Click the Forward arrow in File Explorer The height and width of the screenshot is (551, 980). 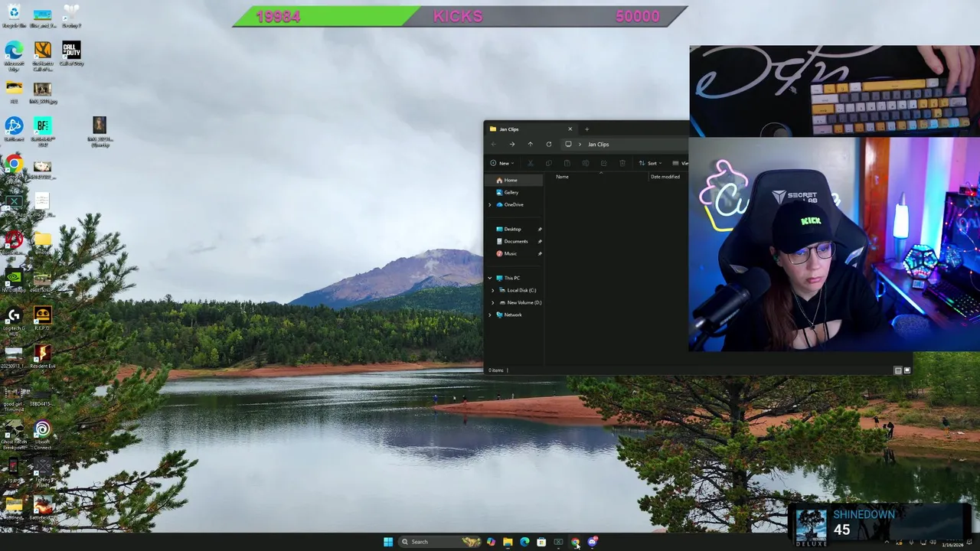pos(512,144)
